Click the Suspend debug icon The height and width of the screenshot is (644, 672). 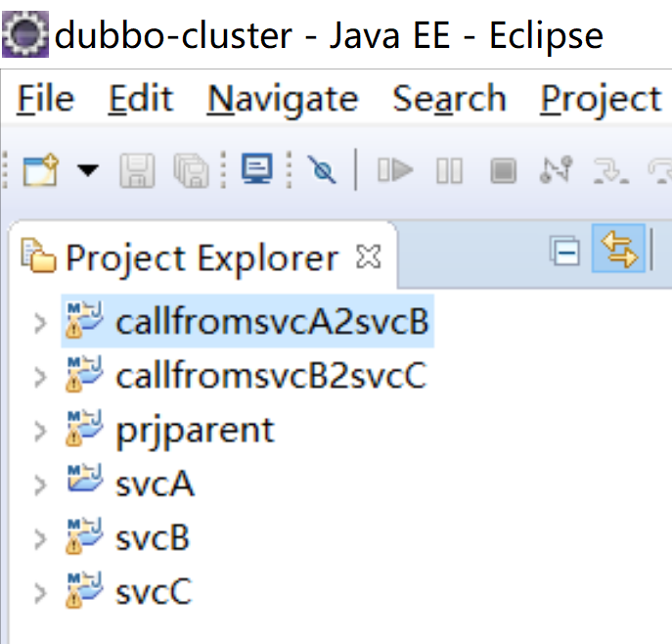[x=450, y=171]
